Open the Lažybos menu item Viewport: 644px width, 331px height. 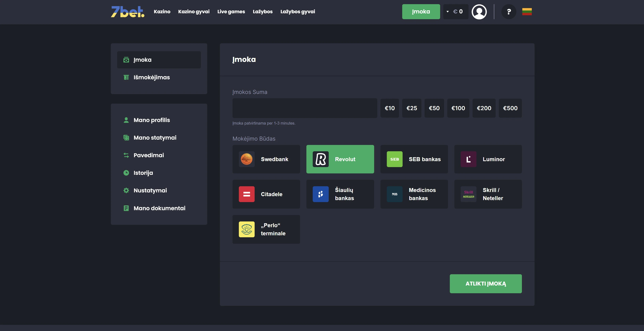point(263,12)
